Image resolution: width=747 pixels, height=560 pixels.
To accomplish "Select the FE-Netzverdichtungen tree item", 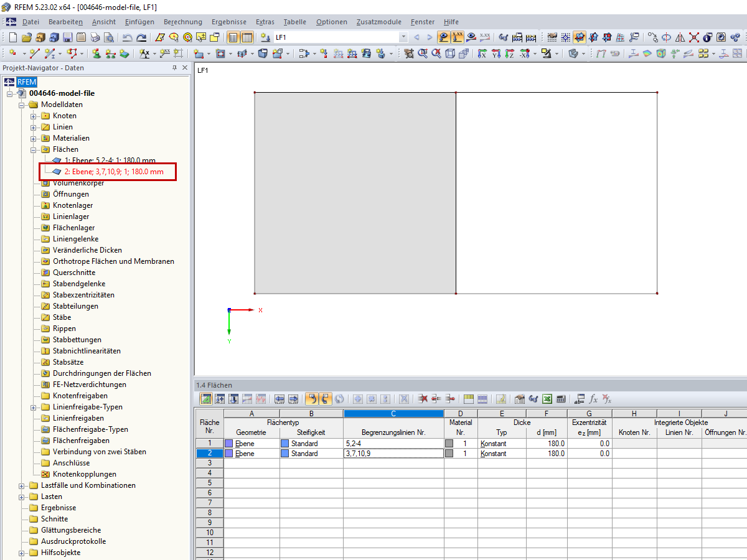I will coord(89,385).
